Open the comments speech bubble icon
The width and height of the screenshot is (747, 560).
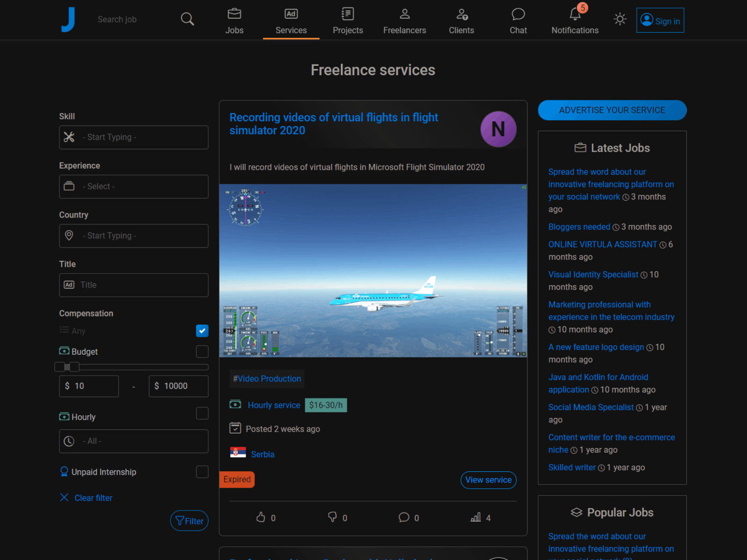tap(404, 517)
